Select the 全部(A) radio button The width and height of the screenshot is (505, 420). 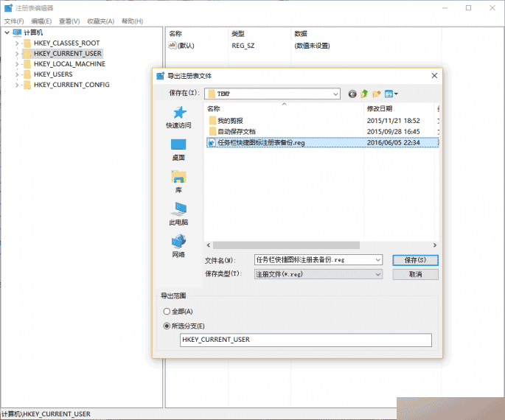166,312
